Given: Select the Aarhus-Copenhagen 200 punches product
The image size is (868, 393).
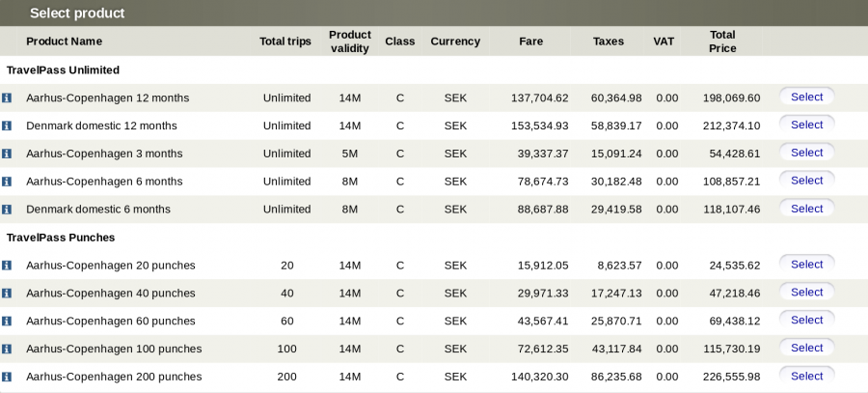Looking at the screenshot, I should click(x=806, y=376).
